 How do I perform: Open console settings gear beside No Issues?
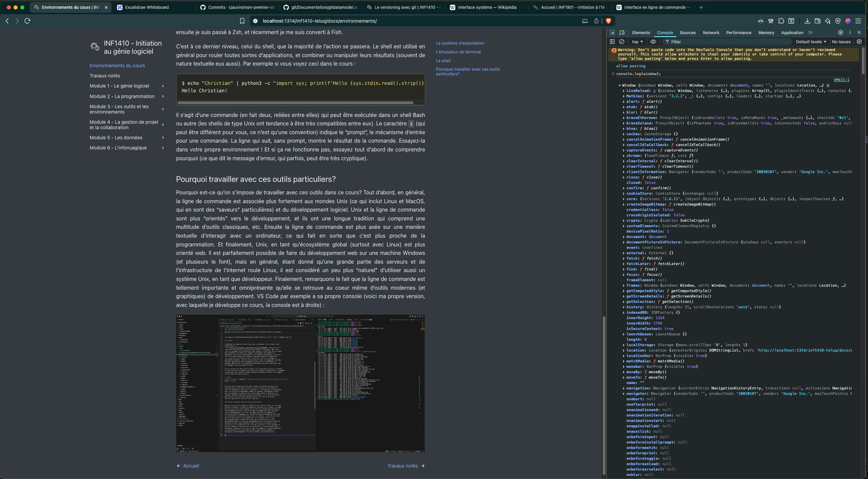point(859,42)
